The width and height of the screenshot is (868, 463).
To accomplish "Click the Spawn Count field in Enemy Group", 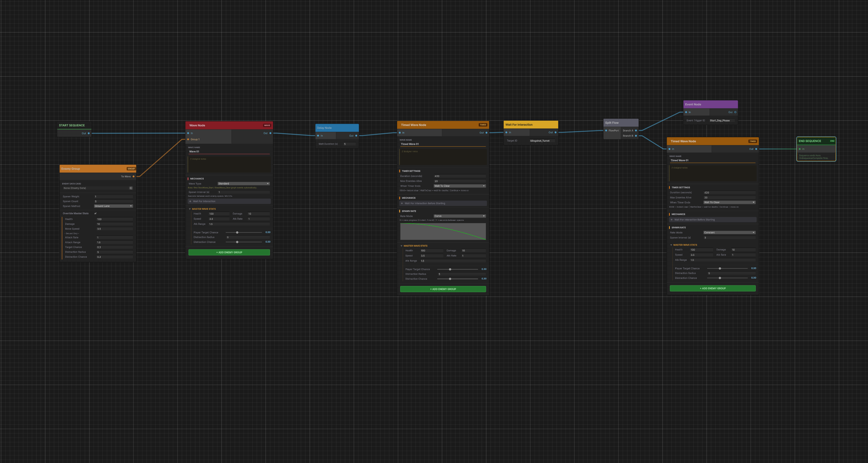I will click(113, 201).
